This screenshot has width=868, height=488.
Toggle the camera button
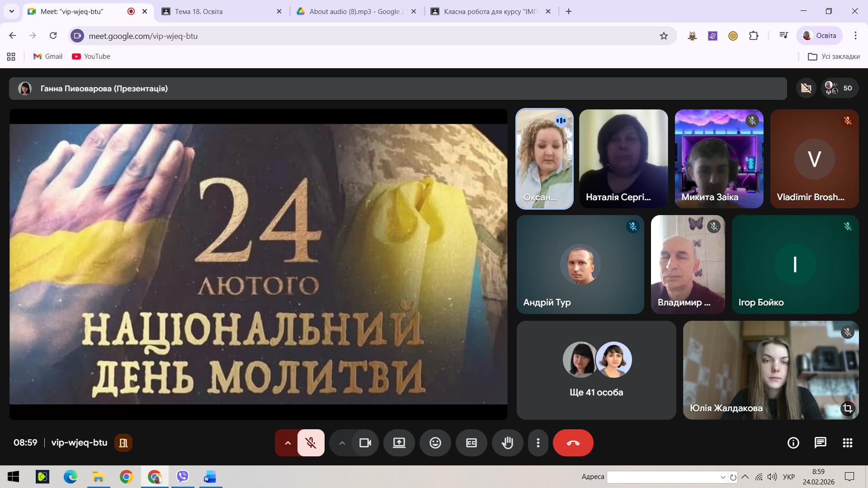click(365, 443)
